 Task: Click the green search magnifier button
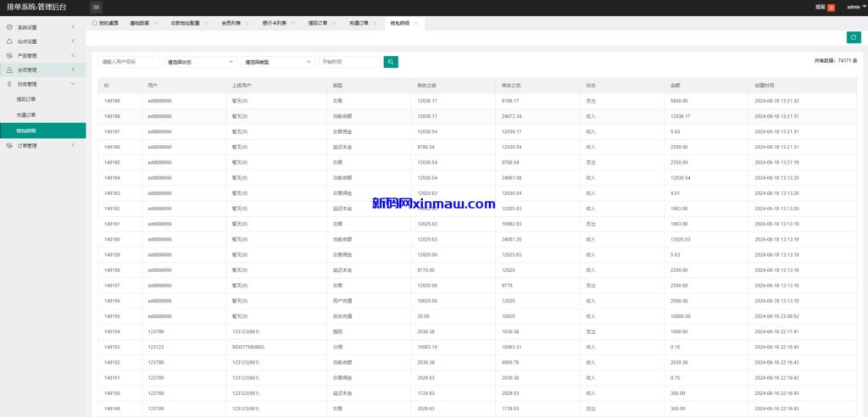(x=391, y=62)
